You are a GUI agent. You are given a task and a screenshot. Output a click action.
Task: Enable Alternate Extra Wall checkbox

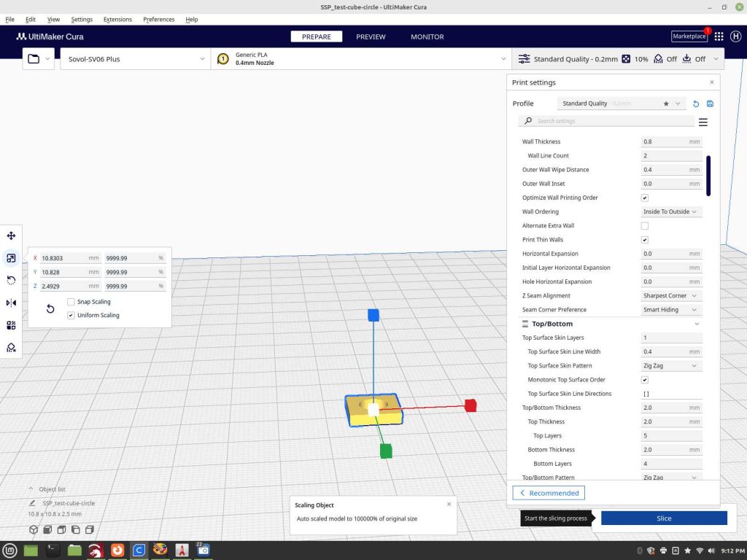coord(645,226)
